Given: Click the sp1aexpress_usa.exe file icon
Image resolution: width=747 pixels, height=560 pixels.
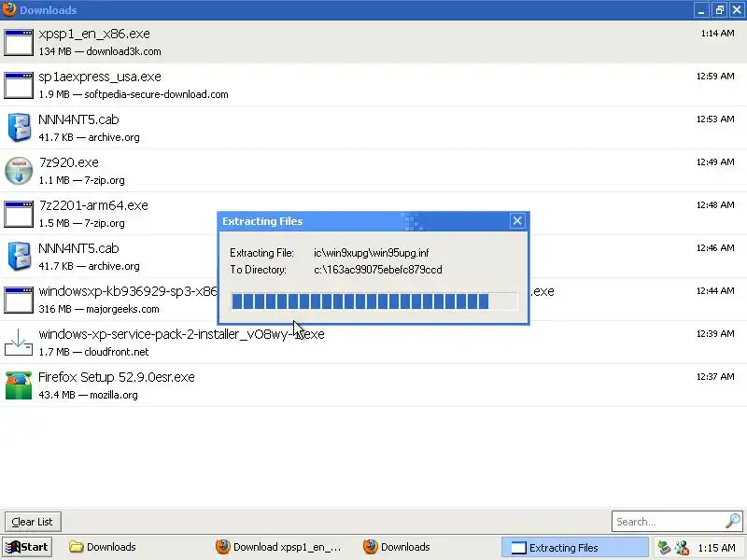Looking at the screenshot, I should (x=19, y=85).
